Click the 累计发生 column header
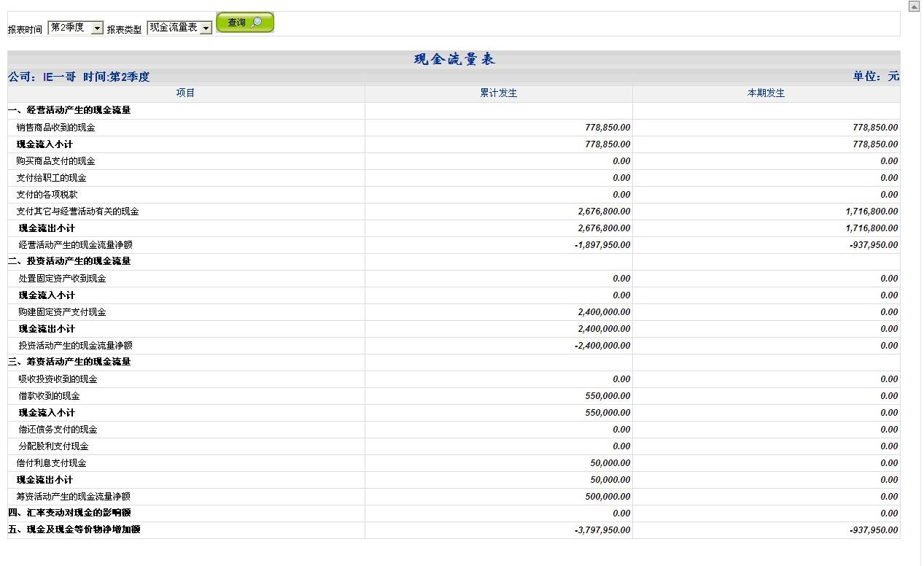Screen dimensions: 924x566 [499, 93]
